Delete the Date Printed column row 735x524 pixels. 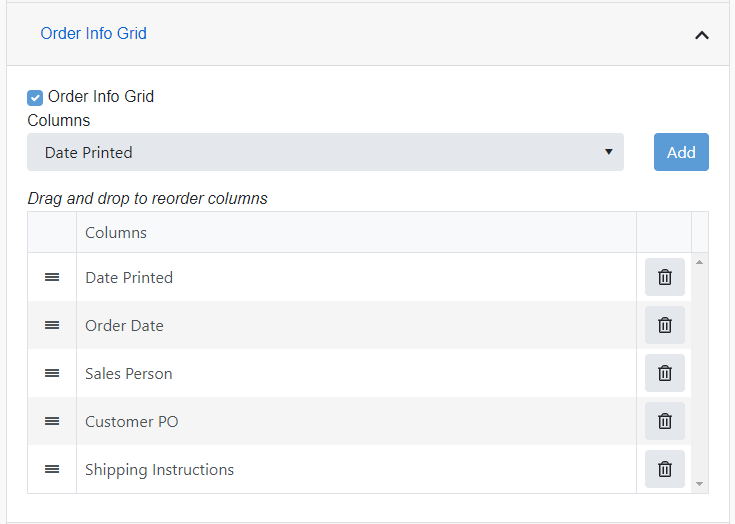click(x=665, y=277)
